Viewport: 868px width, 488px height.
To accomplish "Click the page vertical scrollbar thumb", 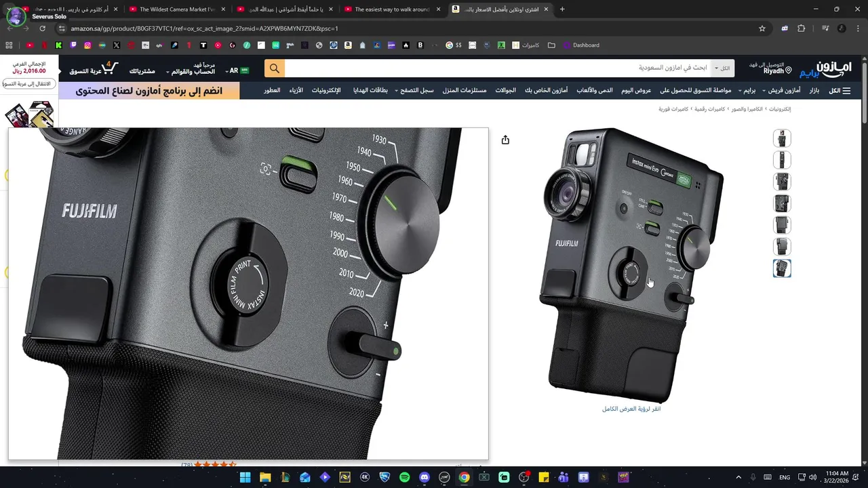I will coord(864,94).
